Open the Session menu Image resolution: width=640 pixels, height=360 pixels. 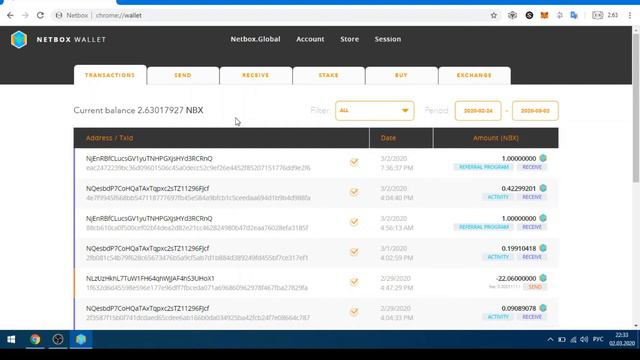point(388,39)
